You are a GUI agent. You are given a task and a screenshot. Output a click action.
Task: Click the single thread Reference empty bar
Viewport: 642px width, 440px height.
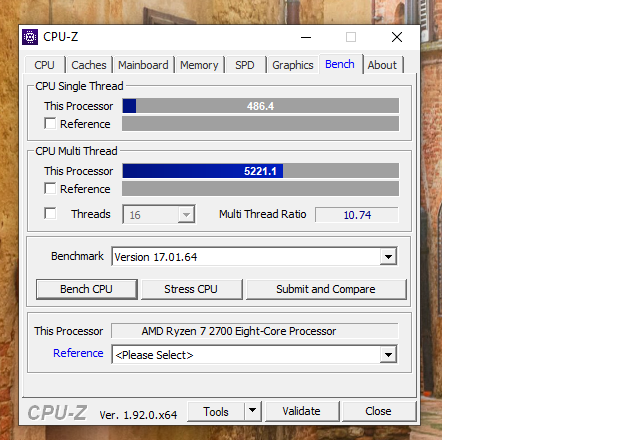pos(260,124)
